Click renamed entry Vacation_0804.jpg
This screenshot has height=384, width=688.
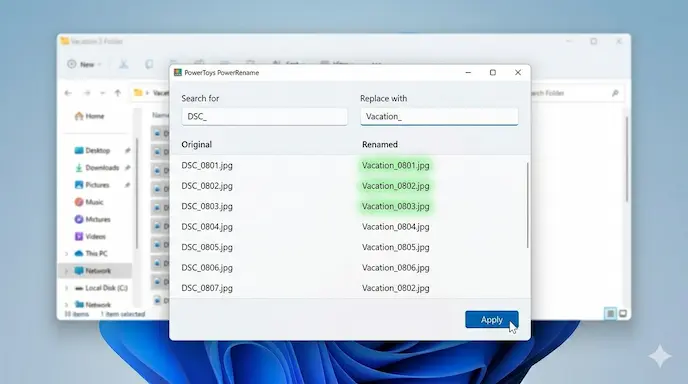396,227
